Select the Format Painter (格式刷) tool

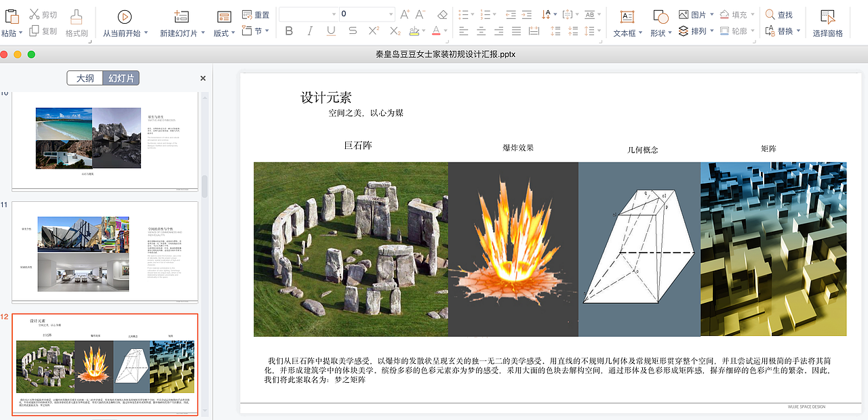tap(77, 22)
